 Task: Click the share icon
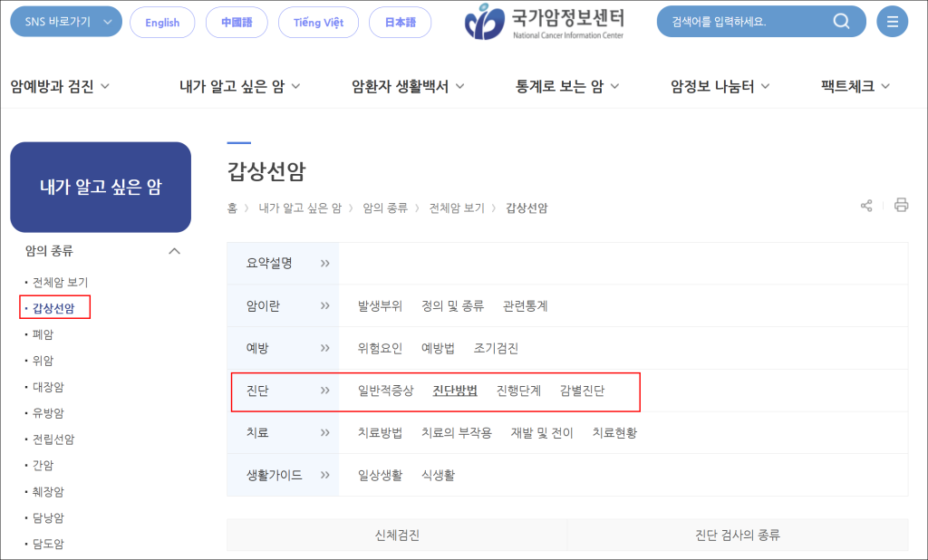click(866, 206)
